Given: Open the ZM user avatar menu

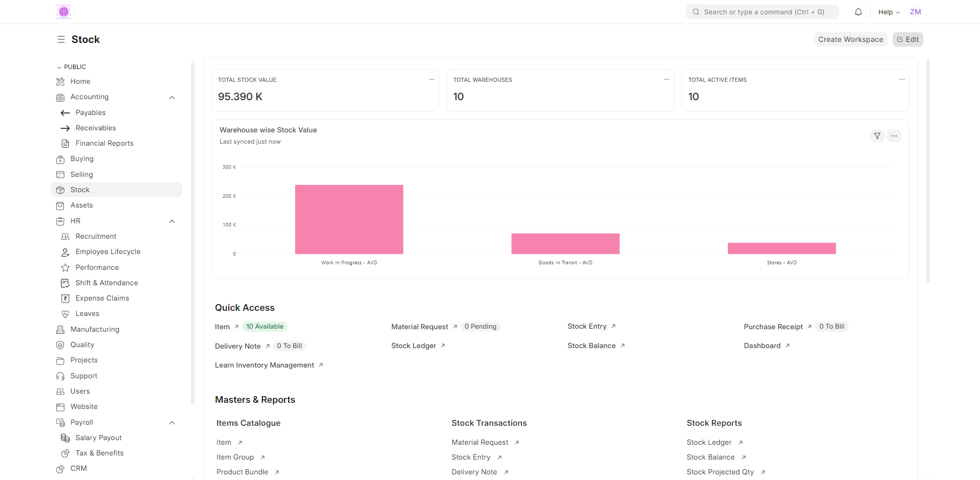Looking at the screenshot, I should tap(916, 12).
